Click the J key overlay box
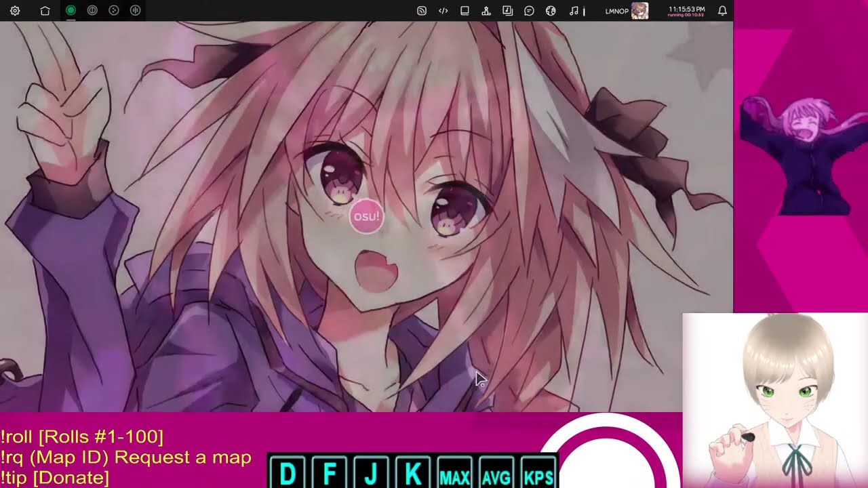This screenshot has width=868, height=488. pos(371,472)
